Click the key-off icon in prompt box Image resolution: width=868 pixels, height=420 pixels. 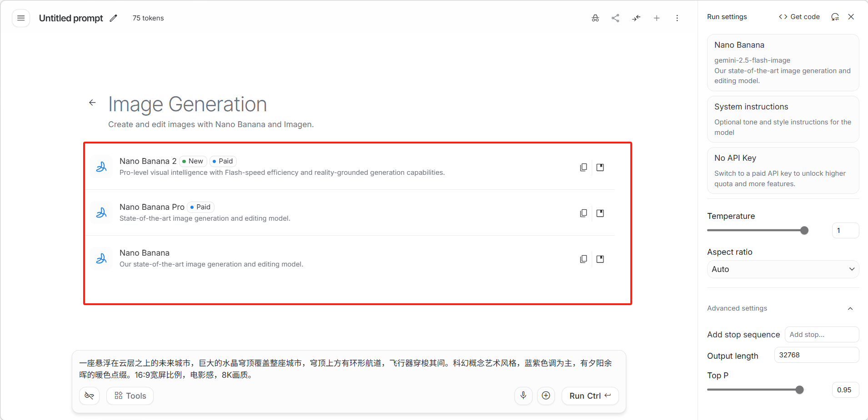(x=90, y=396)
